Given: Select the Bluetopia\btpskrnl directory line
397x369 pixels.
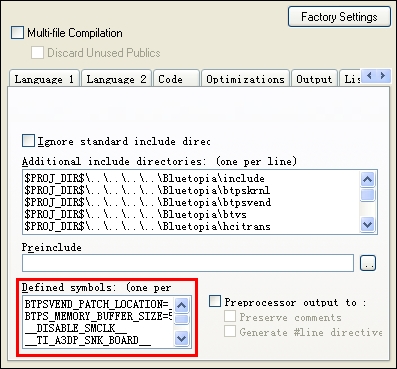Looking at the screenshot, I should pos(147,190).
